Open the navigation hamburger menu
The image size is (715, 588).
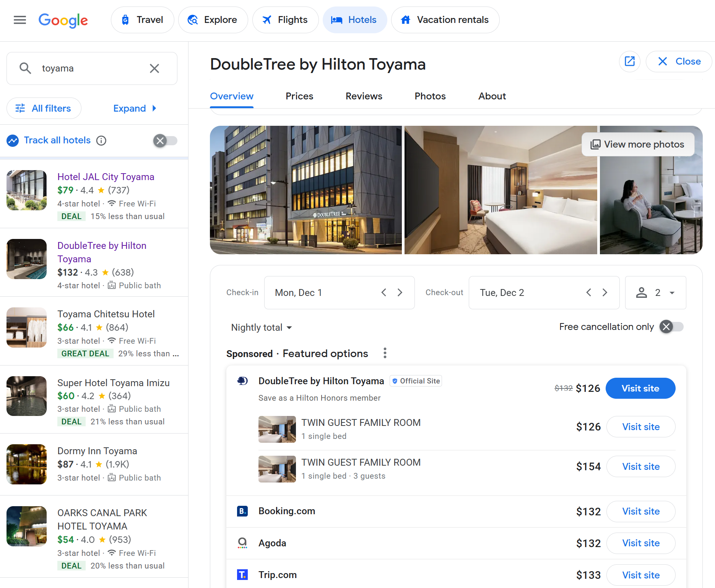coord(19,20)
